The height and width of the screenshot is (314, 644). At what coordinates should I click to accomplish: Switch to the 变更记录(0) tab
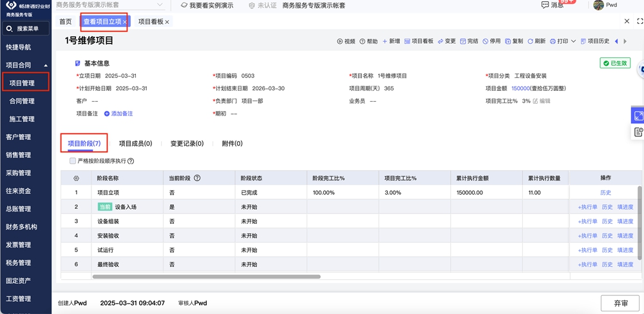(187, 144)
